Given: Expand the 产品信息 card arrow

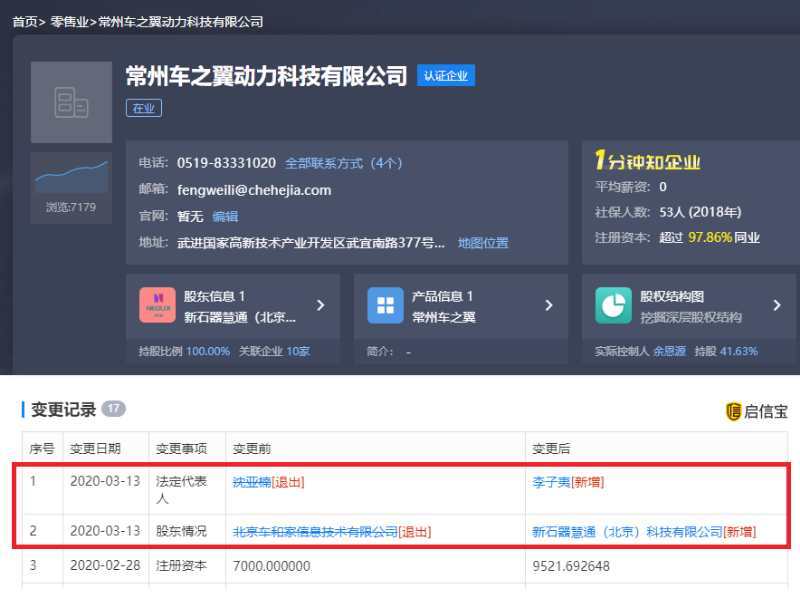Looking at the screenshot, I should [548, 305].
